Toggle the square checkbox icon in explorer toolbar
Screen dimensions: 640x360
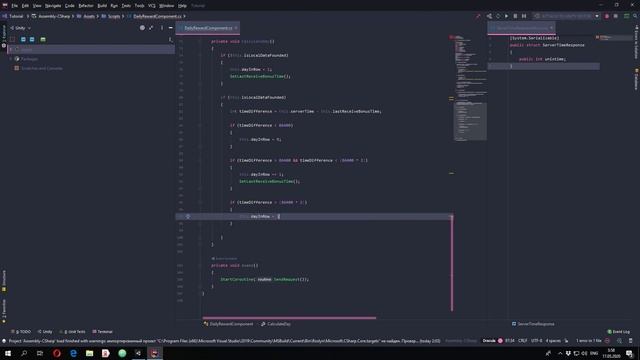[13, 39]
